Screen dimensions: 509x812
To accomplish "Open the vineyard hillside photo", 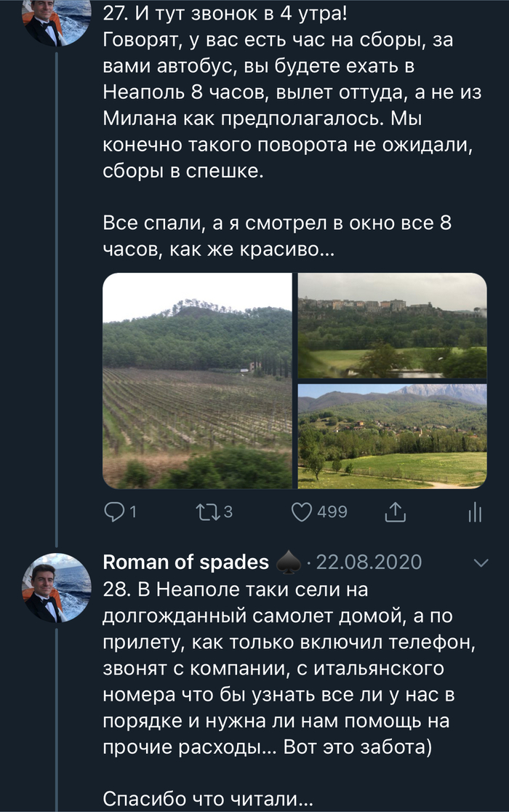I will point(197,381).
